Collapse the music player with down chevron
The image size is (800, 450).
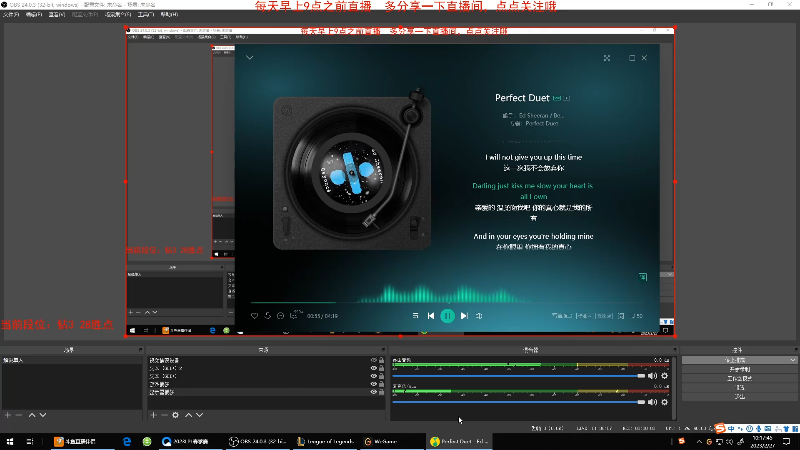click(249, 58)
